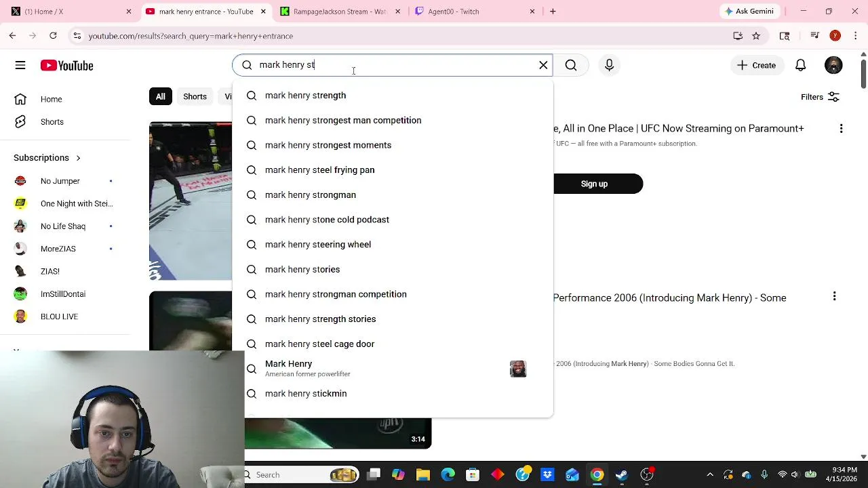Click the Paramount+ Sign up button
The height and width of the screenshot is (488, 868).
coord(594,184)
